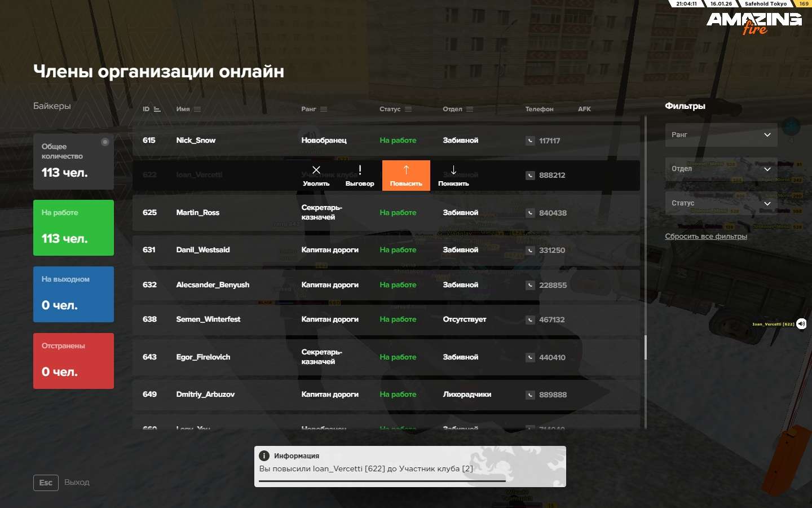Toggle sorting on the Имя column

[197, 110]
